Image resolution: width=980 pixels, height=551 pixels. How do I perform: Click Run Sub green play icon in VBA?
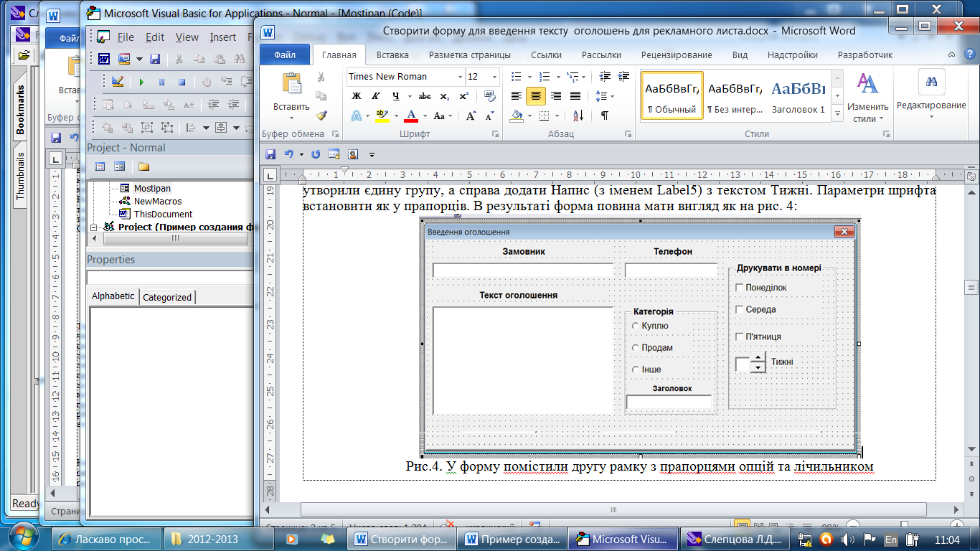click(141, 83)
